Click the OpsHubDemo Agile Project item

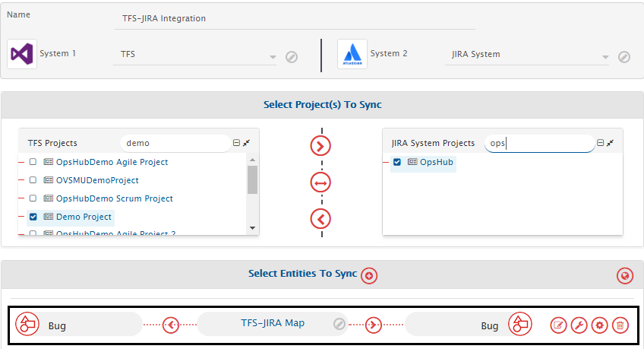click(x=112, y=162)
